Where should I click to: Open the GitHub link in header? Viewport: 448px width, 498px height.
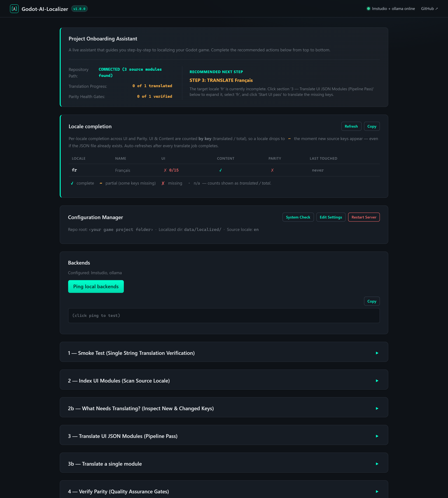pyautogui.click(x=429, y=9)
